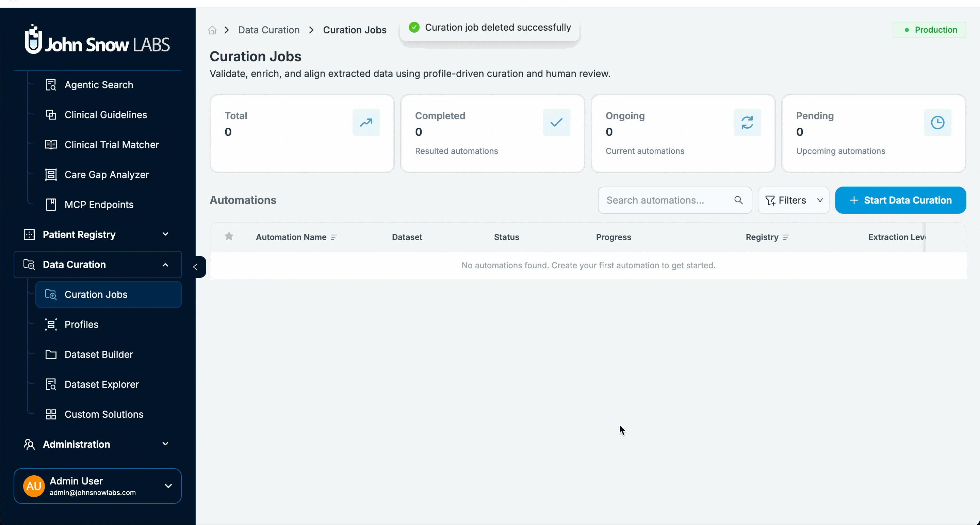Open the Admin User account dropdown
The width and height of the screenshot is (980, 525).
coord(168,486)
